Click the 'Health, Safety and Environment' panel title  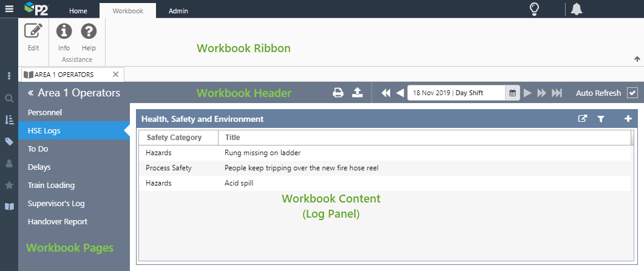(x=203, y=119)
